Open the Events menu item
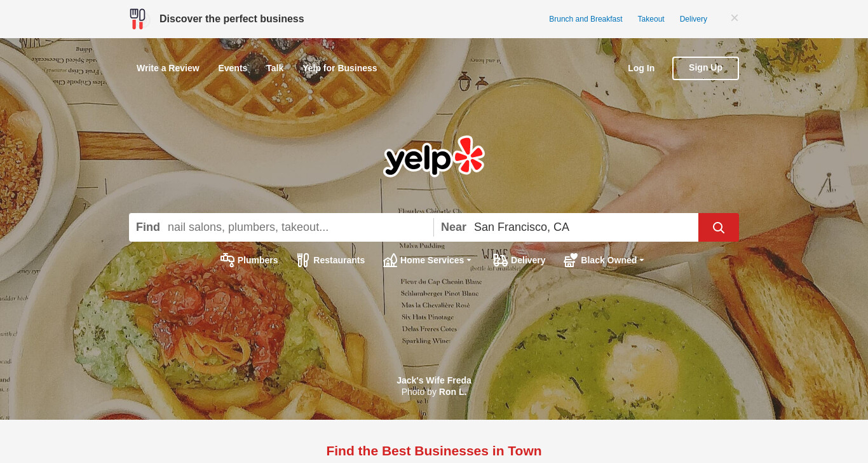868x463 pixels. [233, 68]
